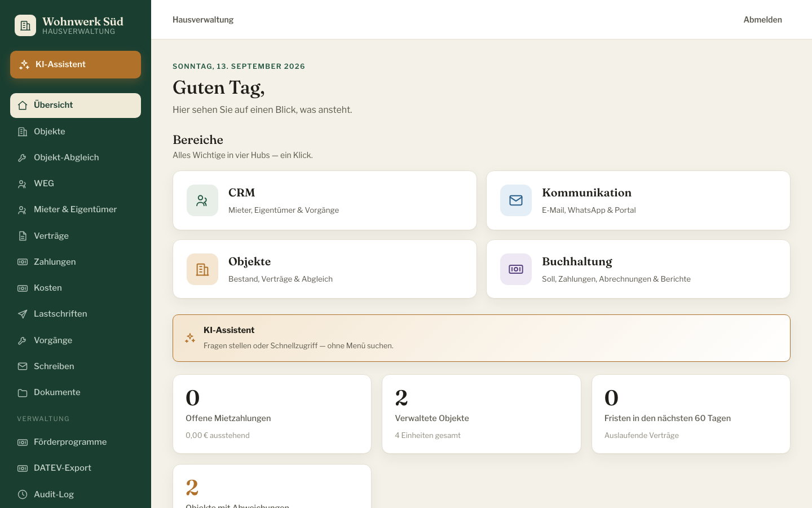This screenshot has height=508, width=812.
Task: Click the clock icon beside Audit-Log
Action: pyautogui.click(x=23, y=494)
